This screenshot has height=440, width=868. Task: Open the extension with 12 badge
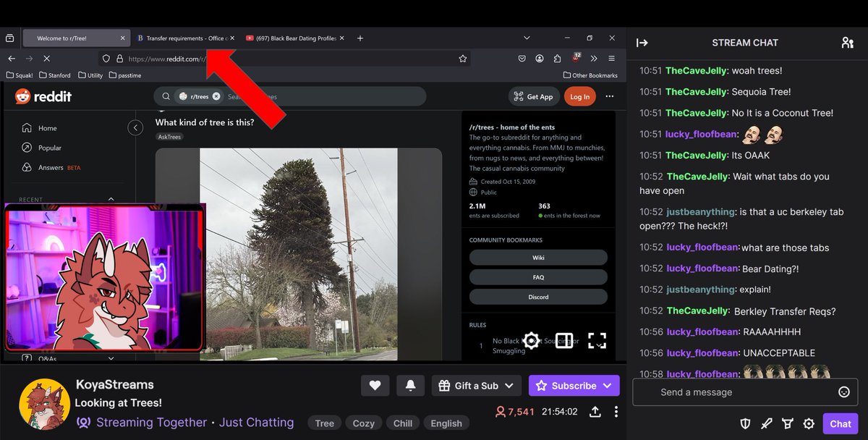[576, 58]
